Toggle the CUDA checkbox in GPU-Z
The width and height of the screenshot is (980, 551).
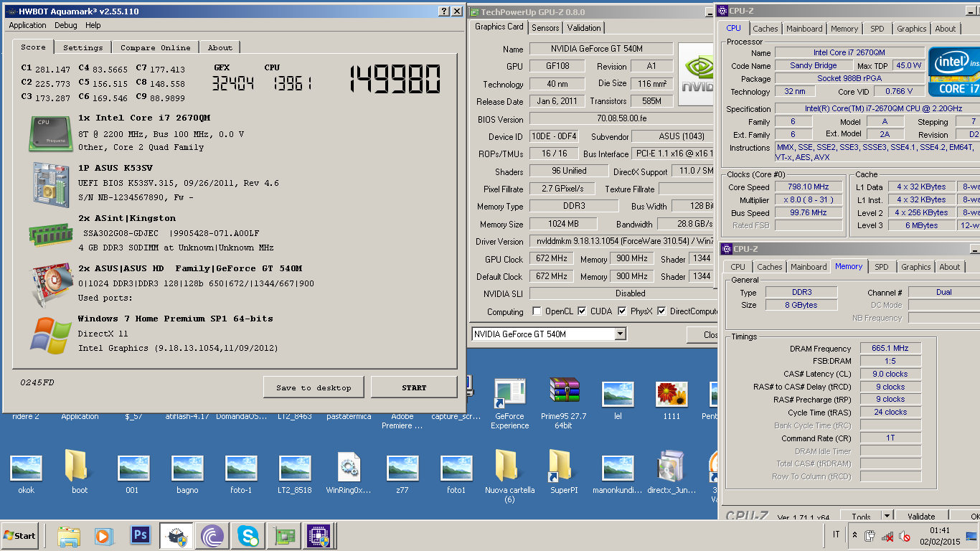coord(582,311)
